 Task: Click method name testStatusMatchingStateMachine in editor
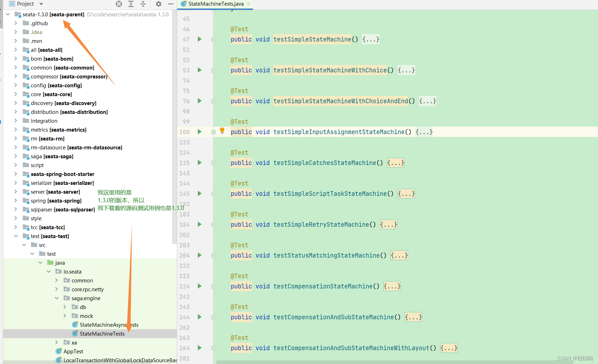pos(327,255)
